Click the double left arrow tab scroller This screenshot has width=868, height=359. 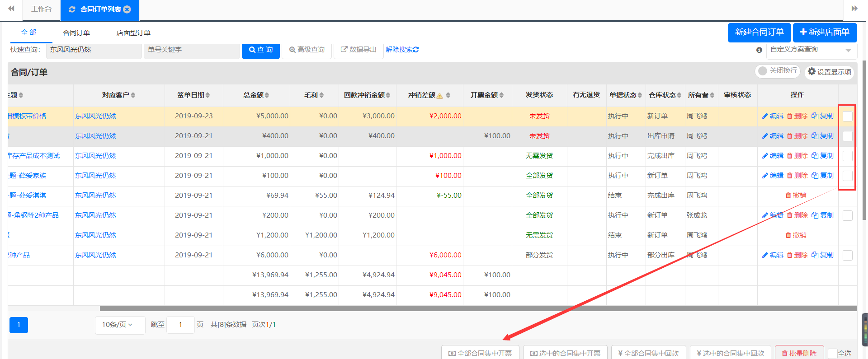click(11, 9)
